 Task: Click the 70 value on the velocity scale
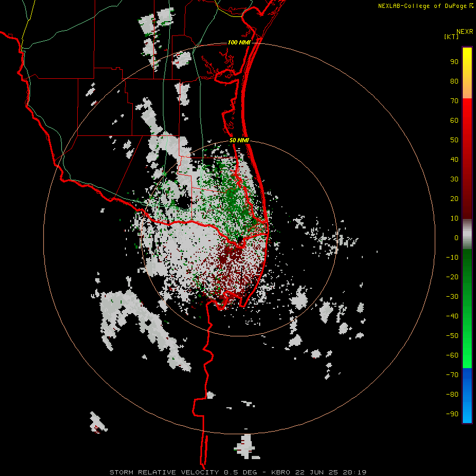(x=454, y=101)
